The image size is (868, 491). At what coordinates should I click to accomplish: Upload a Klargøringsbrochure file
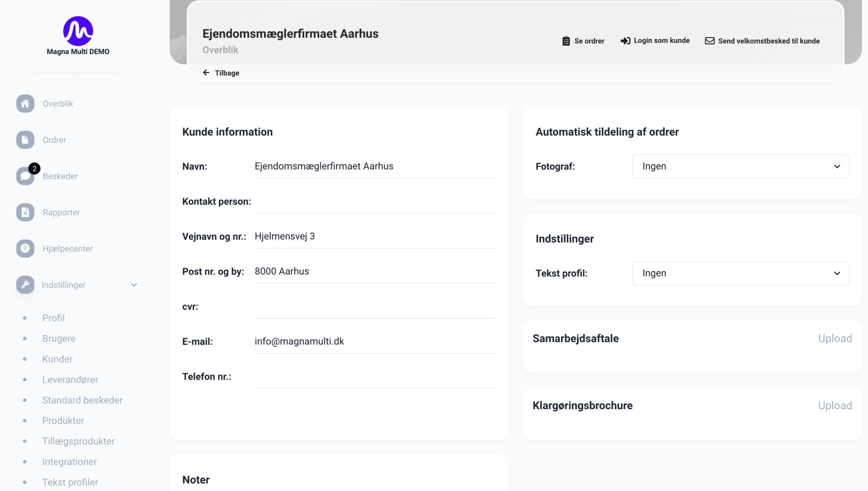click(835, 406)
